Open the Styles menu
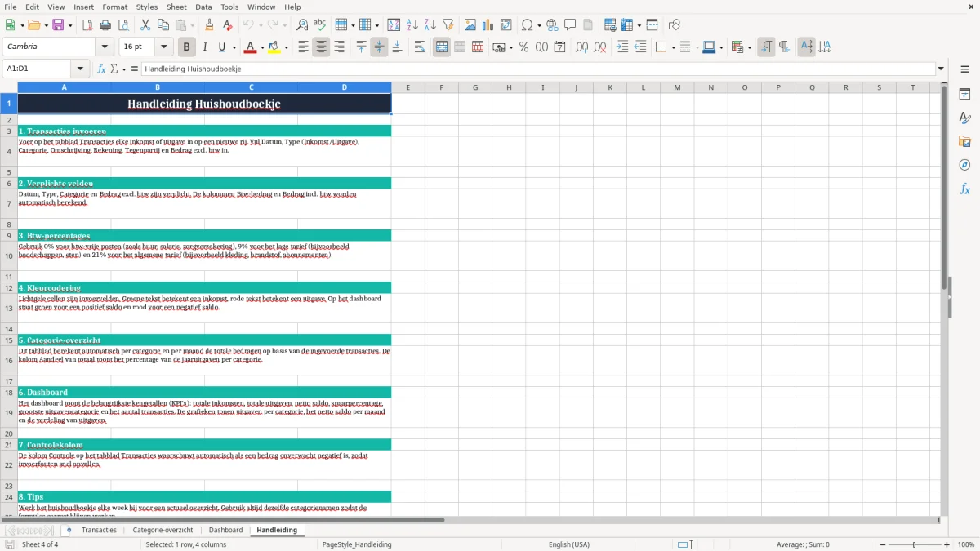The width and height of the screenshot is (980, 551). pyautogui.click(x=147, y=7)
